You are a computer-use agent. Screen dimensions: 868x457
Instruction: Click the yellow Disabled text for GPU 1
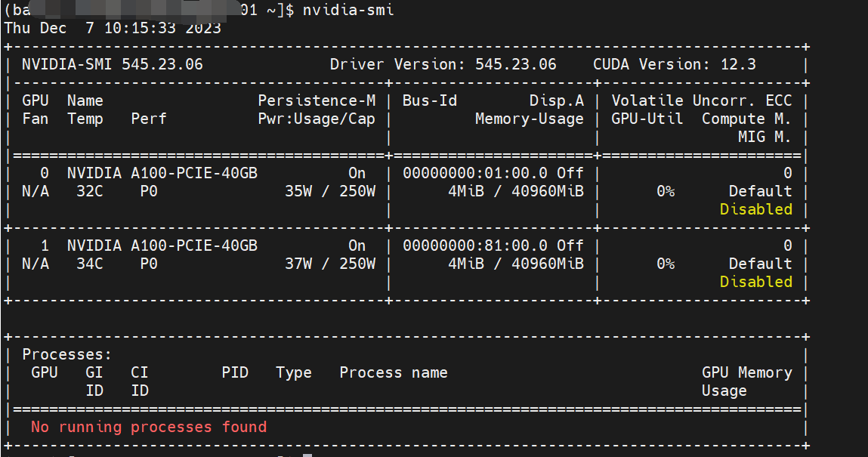pos(755,282)
